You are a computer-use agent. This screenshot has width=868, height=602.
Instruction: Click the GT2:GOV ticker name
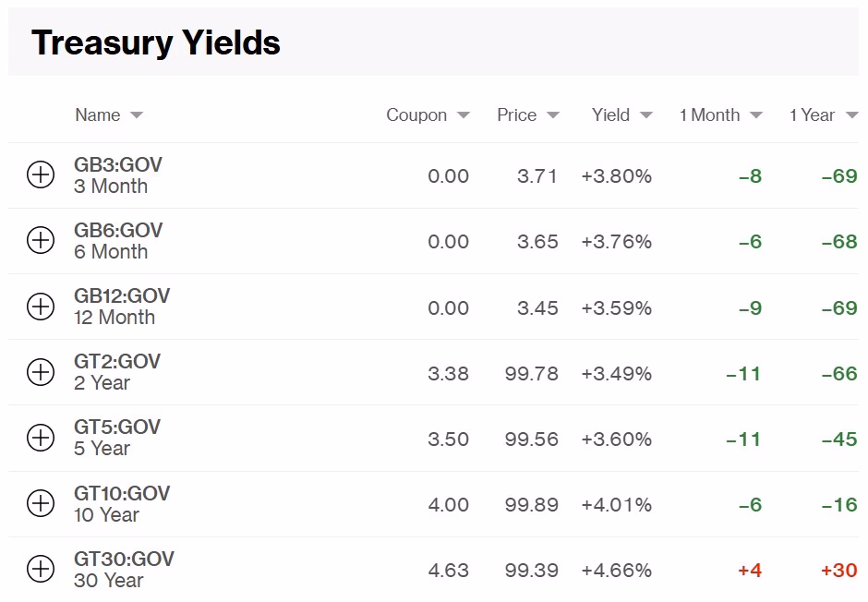pyautogui.click(x=117, y=362)
